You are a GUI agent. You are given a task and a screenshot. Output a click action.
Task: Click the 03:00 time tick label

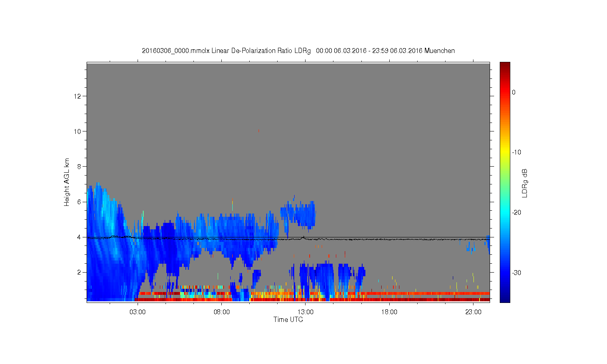coord(138,312)
